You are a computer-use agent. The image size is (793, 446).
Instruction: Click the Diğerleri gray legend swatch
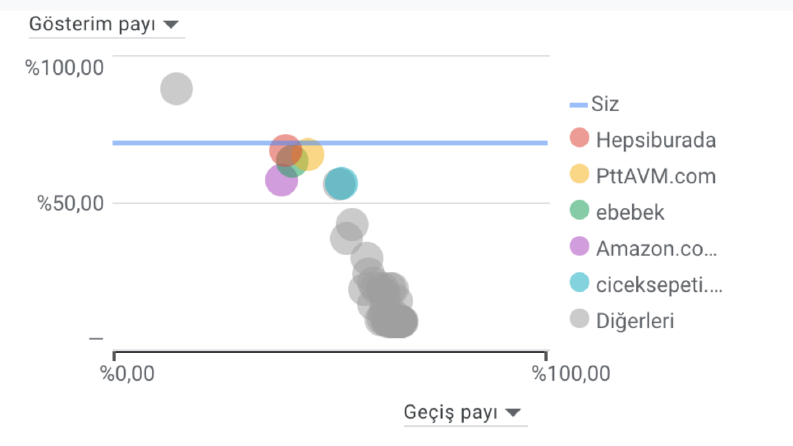[579, 319]
